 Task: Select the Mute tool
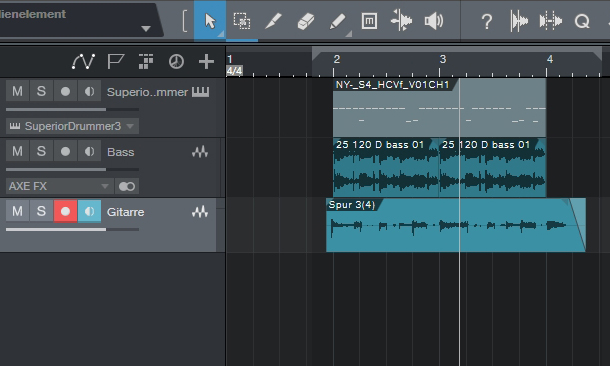369,21
